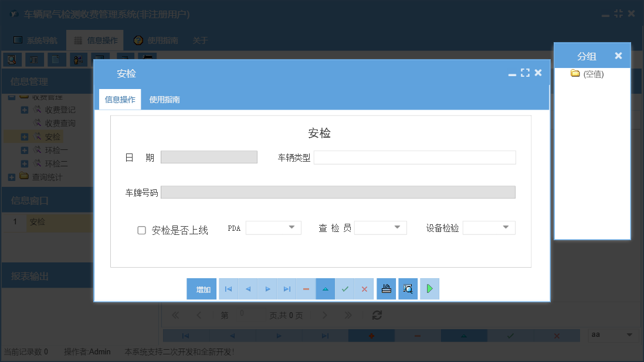Confirm edits with the green check icon

click(345, 288)
